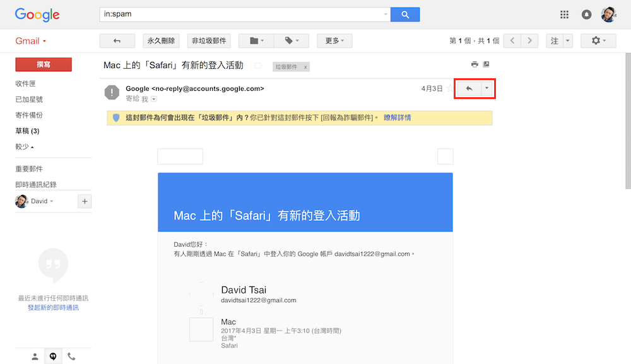Toggle the star on the Google email
Screen dimensions: 631x364
[449, 89]
